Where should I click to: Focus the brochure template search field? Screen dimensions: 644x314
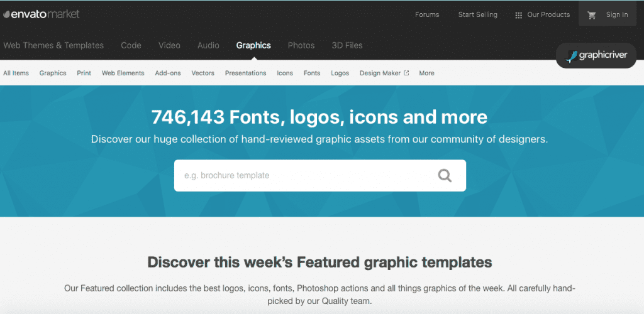tap(302, 176)
